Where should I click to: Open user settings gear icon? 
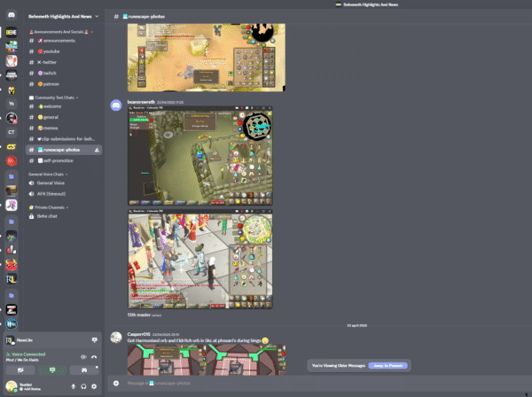tap(94, 386)
